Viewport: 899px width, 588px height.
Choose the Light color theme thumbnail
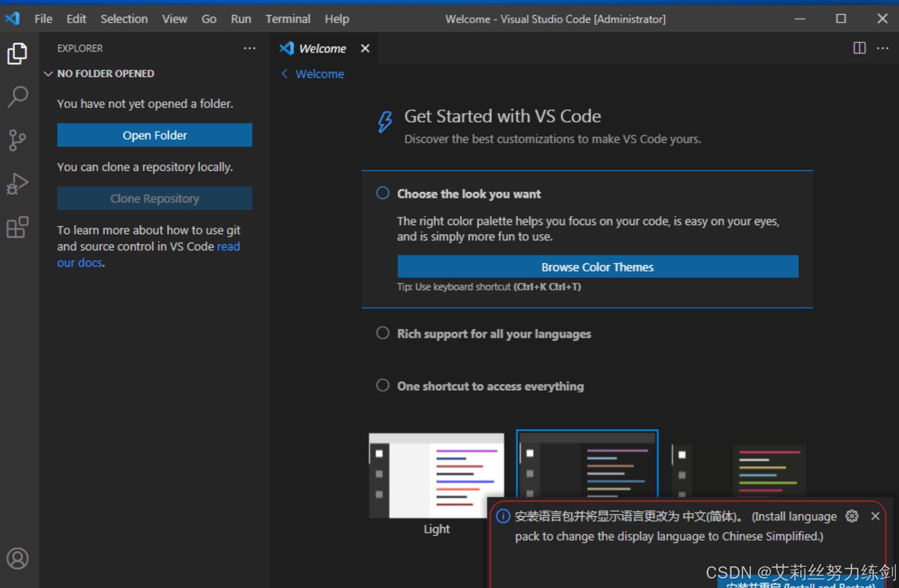pos(436,476)
